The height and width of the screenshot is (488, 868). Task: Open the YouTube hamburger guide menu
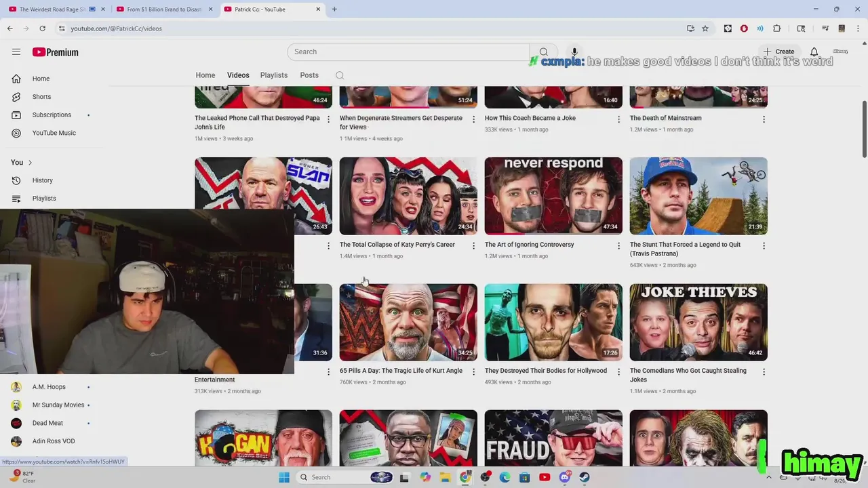pyautogui.click(x=16, y=52)
